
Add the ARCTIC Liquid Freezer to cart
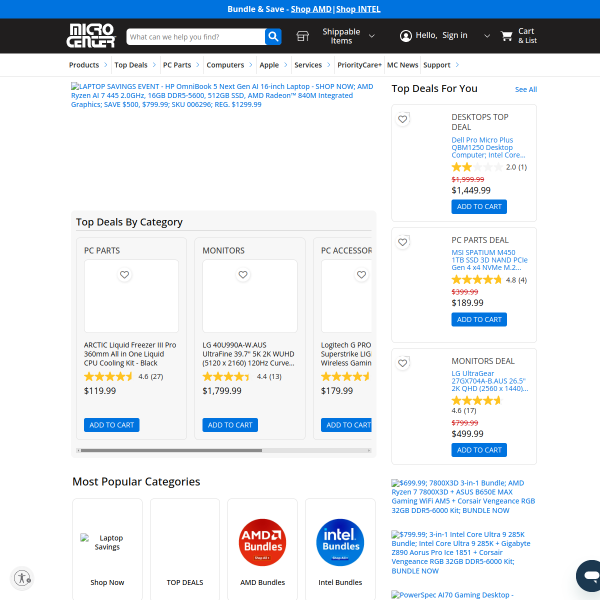pos(112,425)
